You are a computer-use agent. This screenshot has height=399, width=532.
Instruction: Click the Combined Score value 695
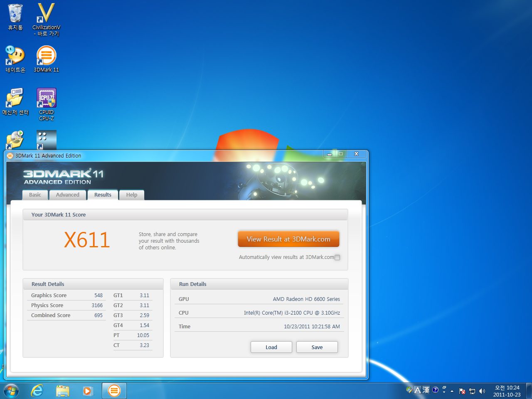click(x=99, y=315)
